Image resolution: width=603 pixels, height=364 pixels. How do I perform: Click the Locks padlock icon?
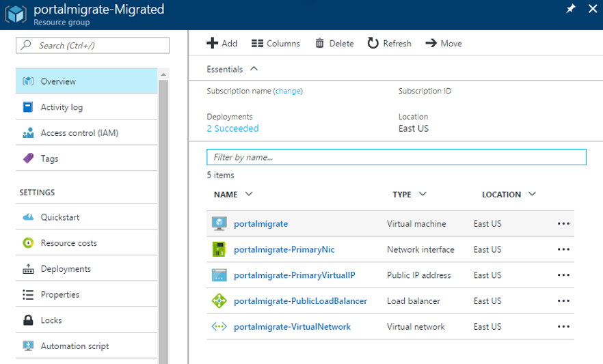(28, 320)
